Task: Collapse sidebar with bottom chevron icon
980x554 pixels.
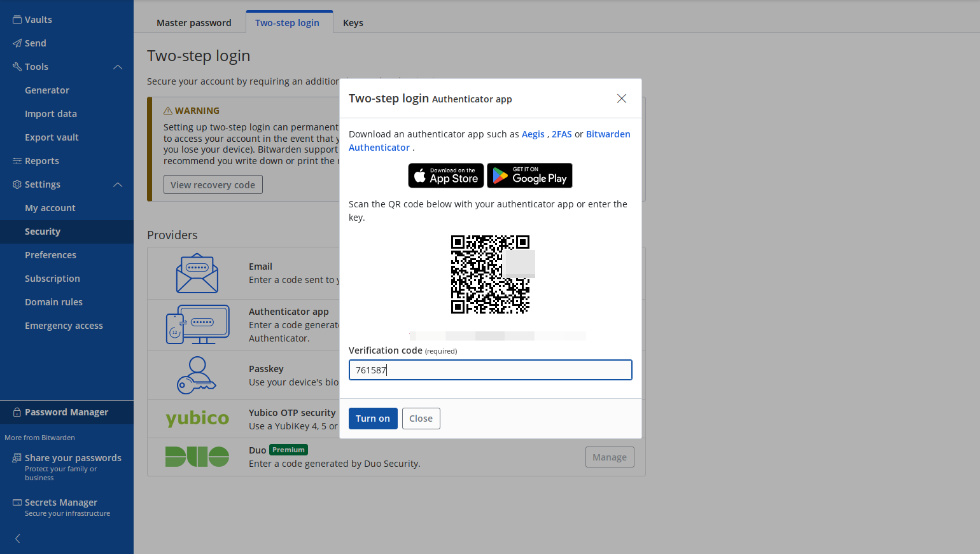Action: pos(18,539)
